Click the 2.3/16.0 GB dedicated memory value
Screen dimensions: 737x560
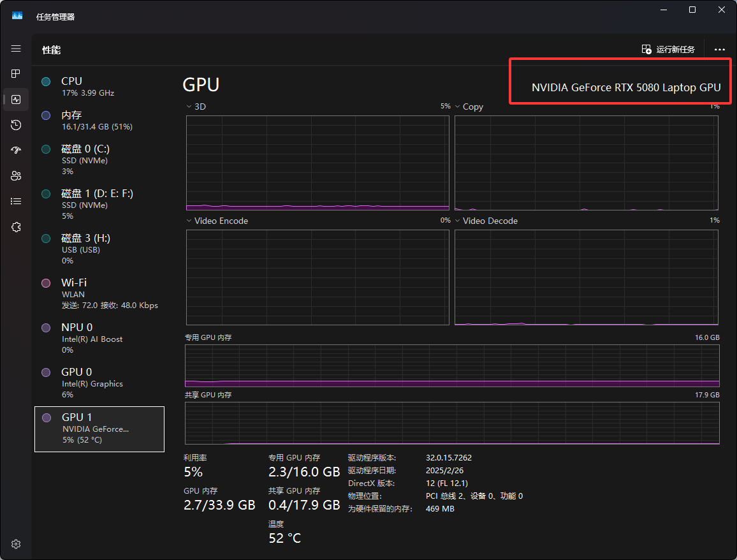(304, 472)
